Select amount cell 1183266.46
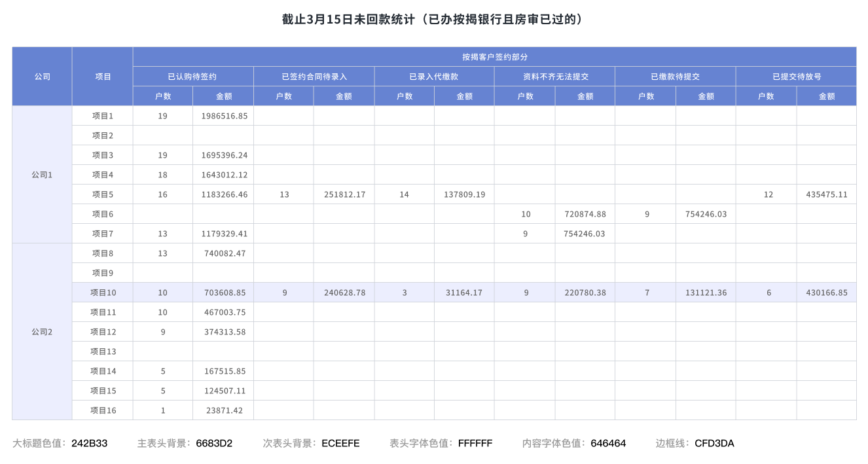This screenshot has width=868, height=464. (223, 194)
